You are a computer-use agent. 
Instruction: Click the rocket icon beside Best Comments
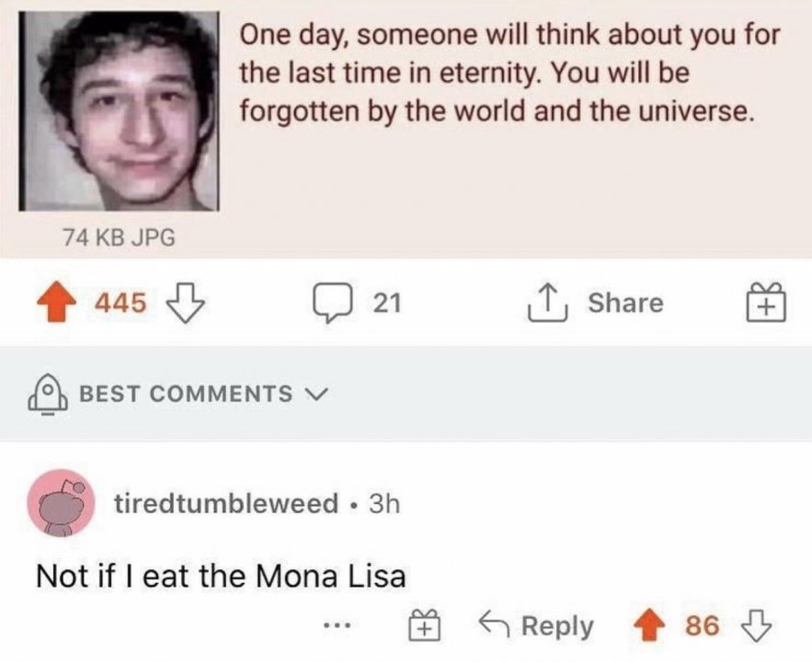[46, 394]
